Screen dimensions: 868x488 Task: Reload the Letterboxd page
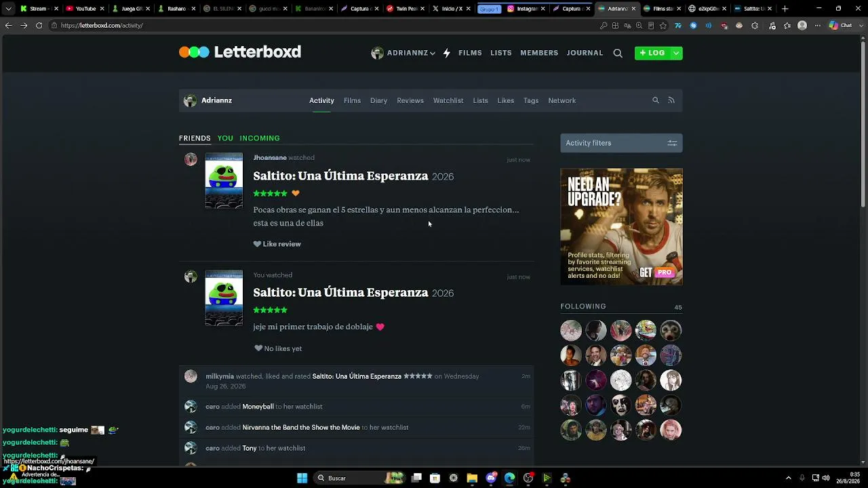pos(39,26)
